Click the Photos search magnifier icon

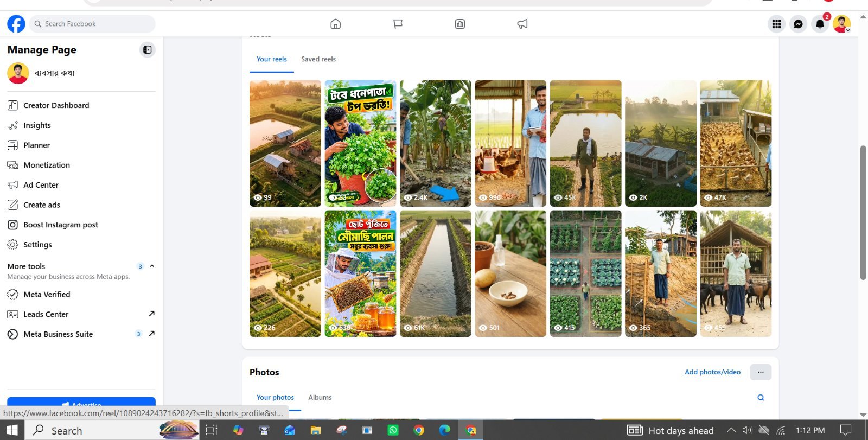pyautogui.click(x=761, y=398)
